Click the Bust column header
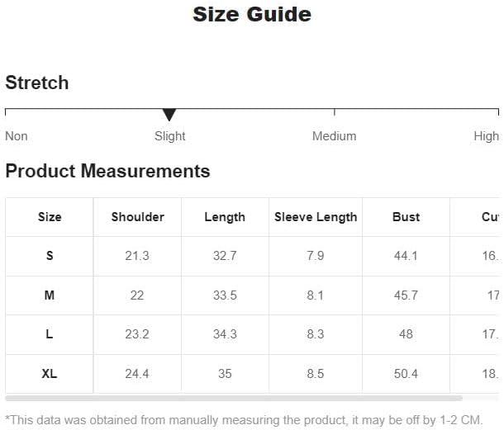The image size is (504, 430). click(x=406, y=217)
